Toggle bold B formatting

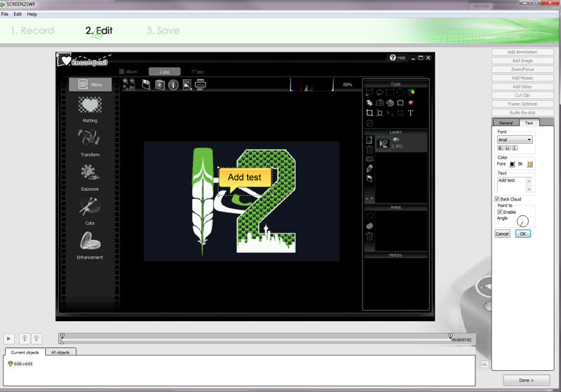500,148
